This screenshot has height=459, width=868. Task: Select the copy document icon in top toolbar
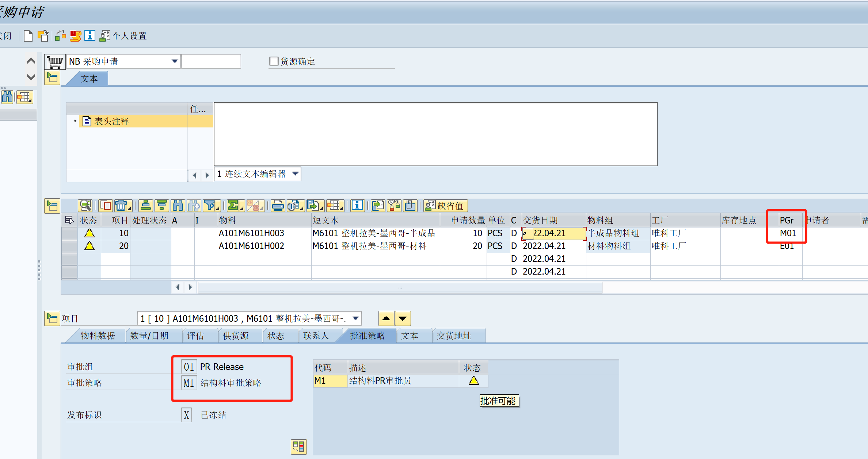(43, 35)
